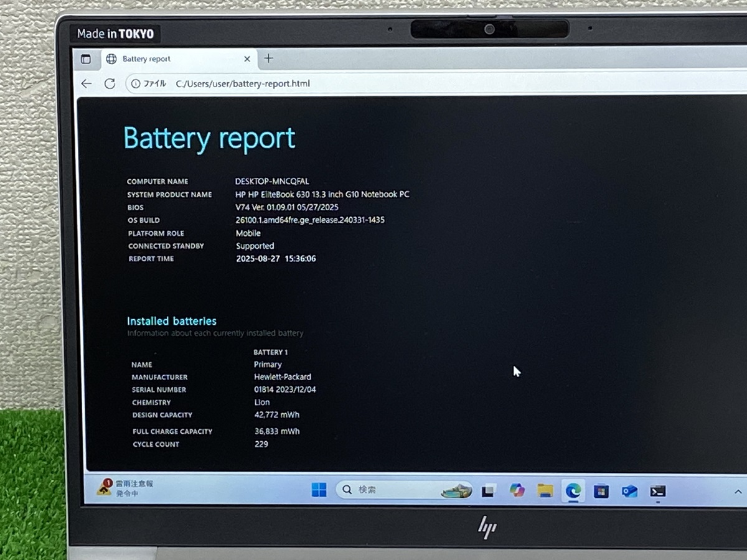Expand the hidden system tray icons
The image size is (747, 560).
[738, 492]
